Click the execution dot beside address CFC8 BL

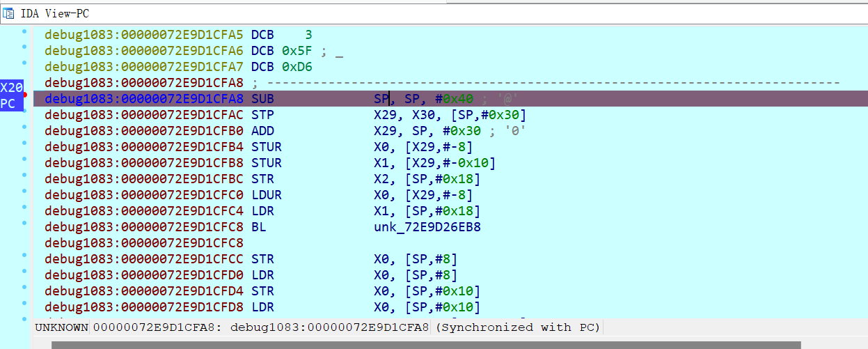[x=25, y=223]
